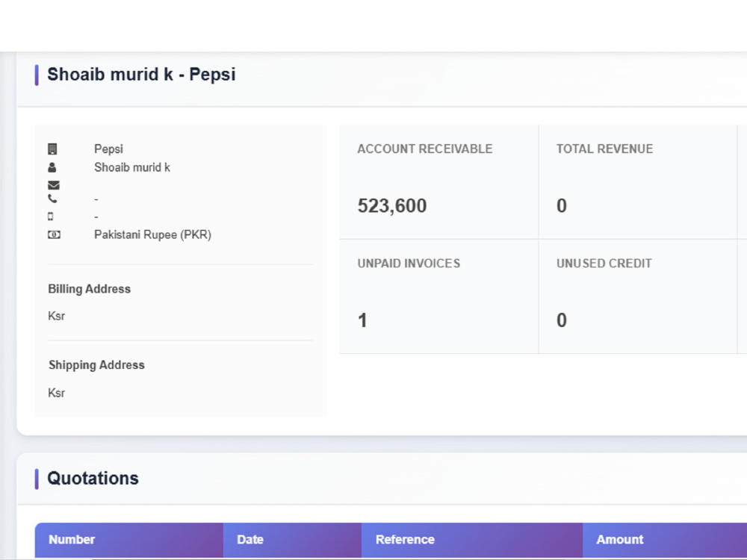
Task: Click the company building icon beside Pepsi
Action: tap(52, 149)
